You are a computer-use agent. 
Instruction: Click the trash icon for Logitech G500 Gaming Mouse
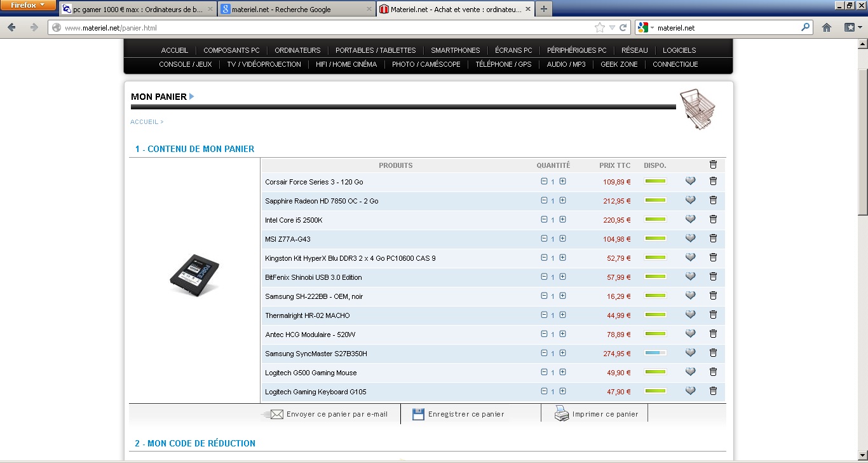[x=713, y=372]
